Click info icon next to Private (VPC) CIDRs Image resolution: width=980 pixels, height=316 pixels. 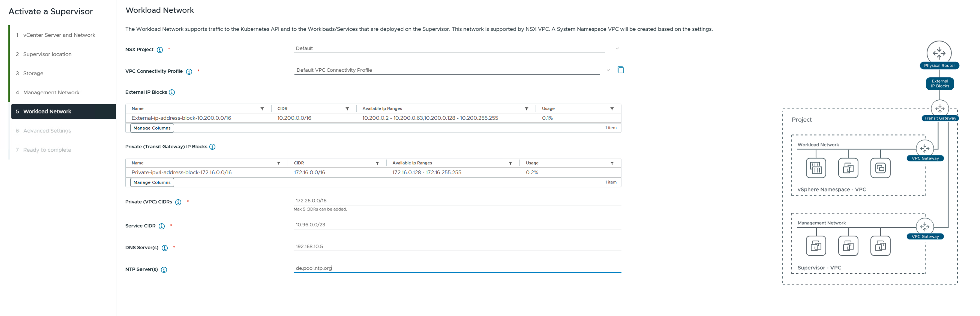(178, 202)
